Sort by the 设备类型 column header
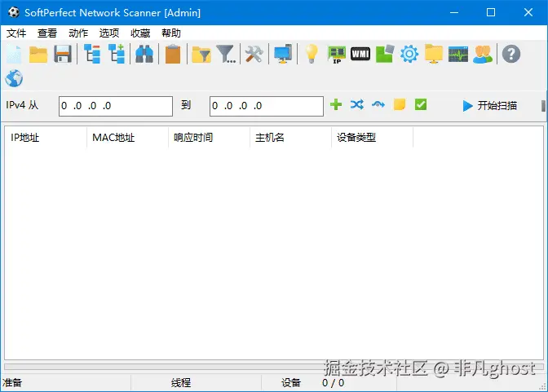 372,138
